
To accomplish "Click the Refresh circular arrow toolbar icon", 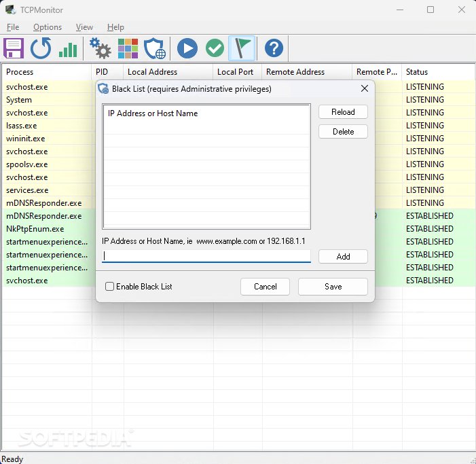I will click(41, 48).
